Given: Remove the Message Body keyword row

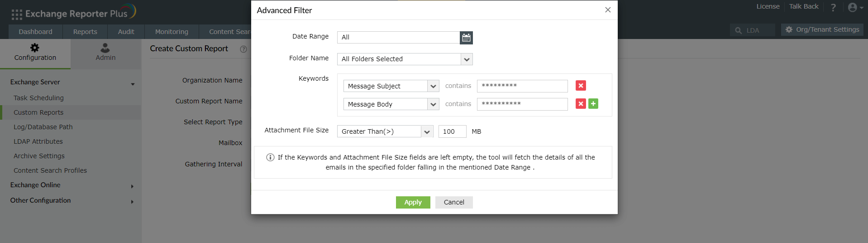Looking at the screenshot, I should (581, 104).
